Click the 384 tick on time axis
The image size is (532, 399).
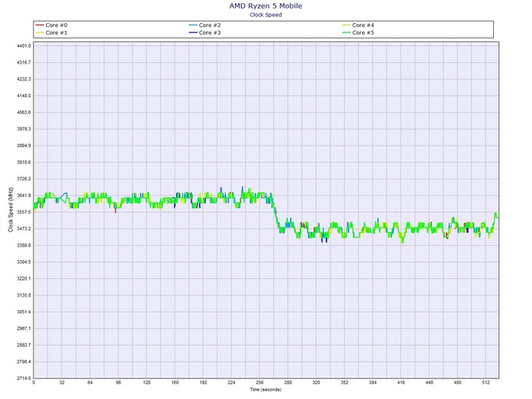(373, 382)
